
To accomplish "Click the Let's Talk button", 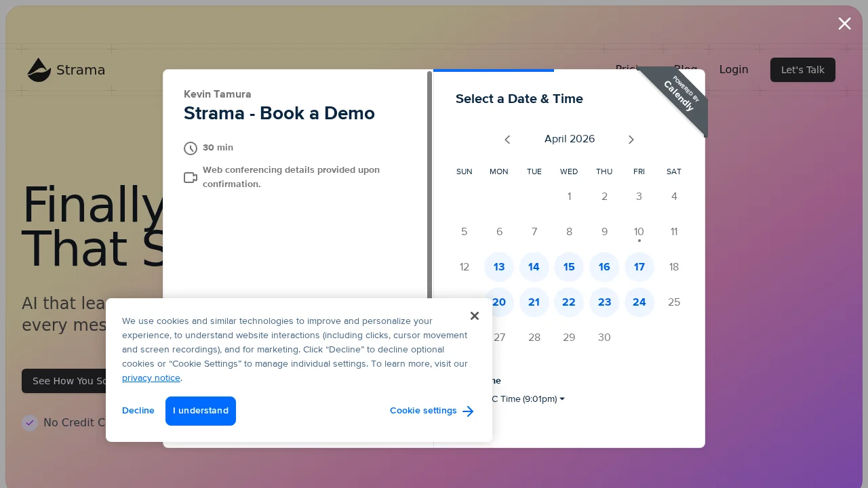I will point(803,70).
